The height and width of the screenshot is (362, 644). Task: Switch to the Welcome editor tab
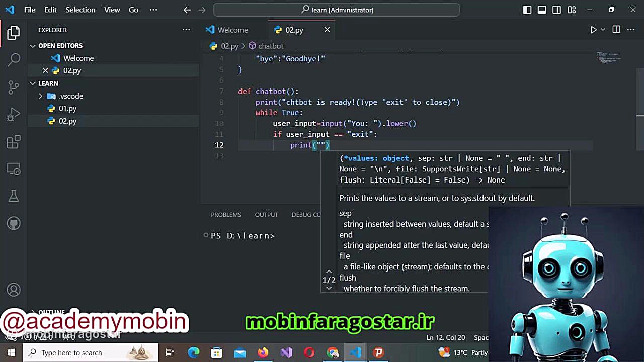(233, 30)
